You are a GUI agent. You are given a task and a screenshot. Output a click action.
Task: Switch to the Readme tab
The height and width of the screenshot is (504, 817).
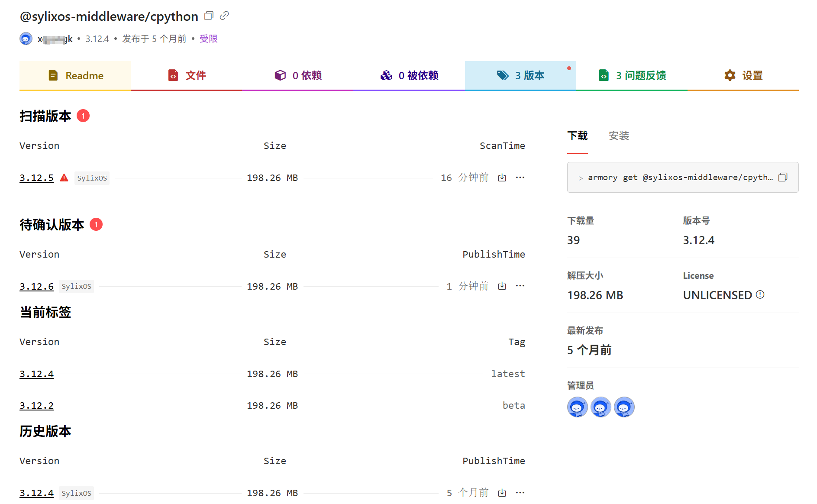pos(75,75)
